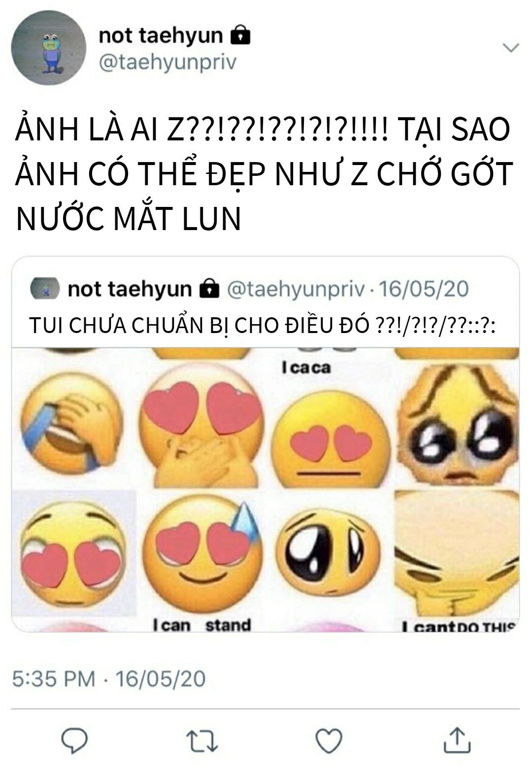532x769 pixels.
Task: Like the tweet with heart icon
Action: [x=329, y=740]
